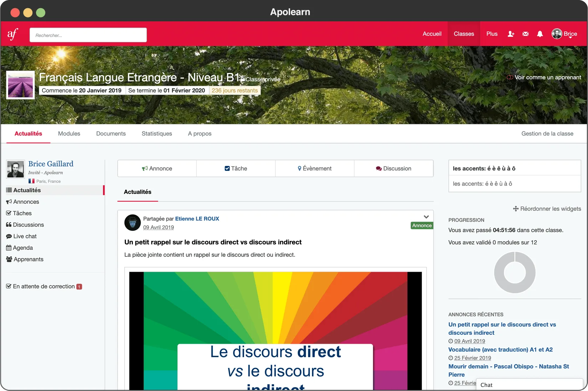The image size is (588, 391).
Task: Click the move icon beside Réordonner les widgets
Action: click(x=516, y=209)
